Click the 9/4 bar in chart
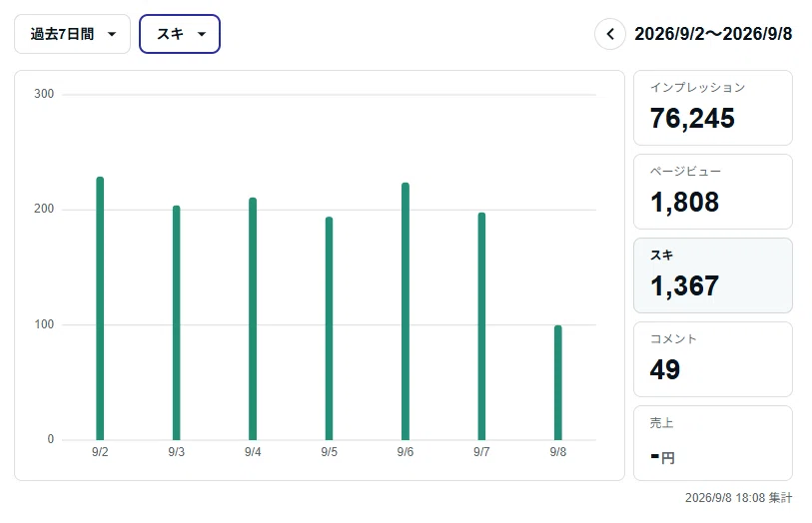The height and width of the screenshot is (523, 812). coord(253,318)
